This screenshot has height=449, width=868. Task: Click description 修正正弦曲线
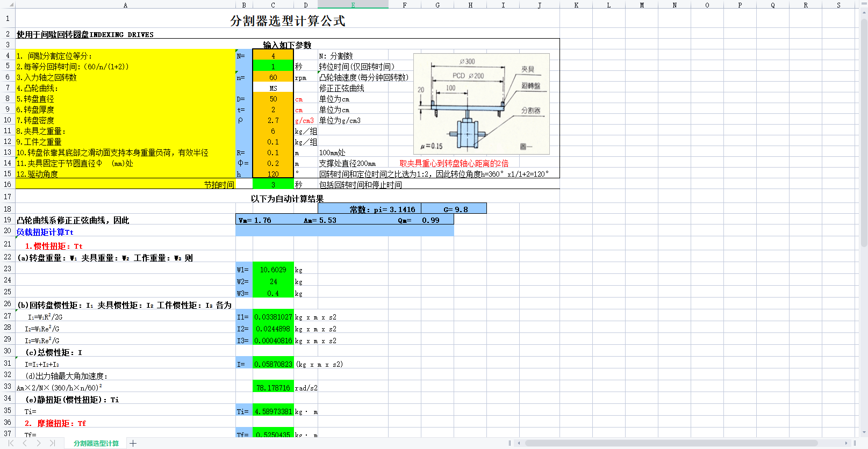click(342, 88)
